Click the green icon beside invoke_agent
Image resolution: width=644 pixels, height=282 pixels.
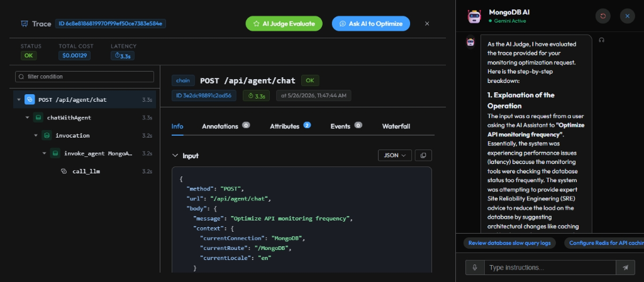click(x=55, y=153)
